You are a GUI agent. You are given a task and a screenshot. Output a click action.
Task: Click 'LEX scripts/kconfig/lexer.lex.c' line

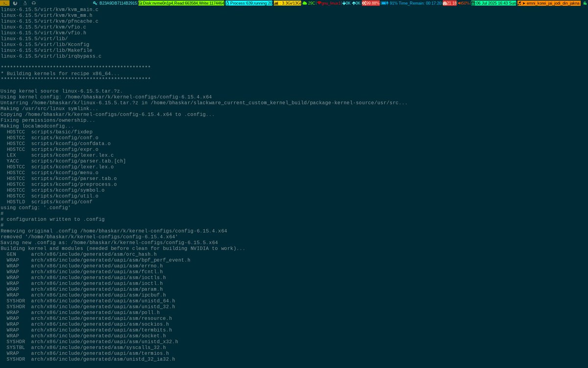pos(60,155)
